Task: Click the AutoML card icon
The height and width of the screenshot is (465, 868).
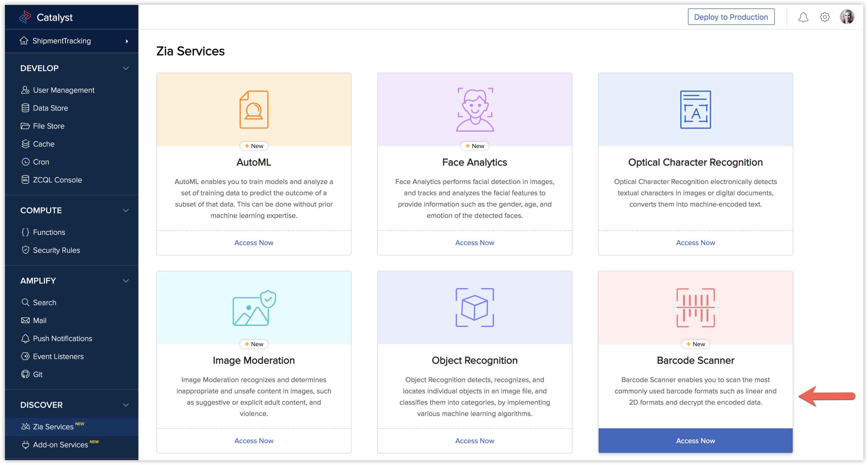Action: pyautogui.click(x=254, y=109)
